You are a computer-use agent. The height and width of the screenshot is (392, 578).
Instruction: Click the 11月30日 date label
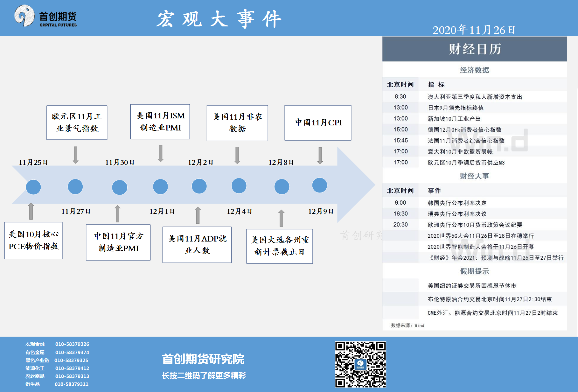120,162
